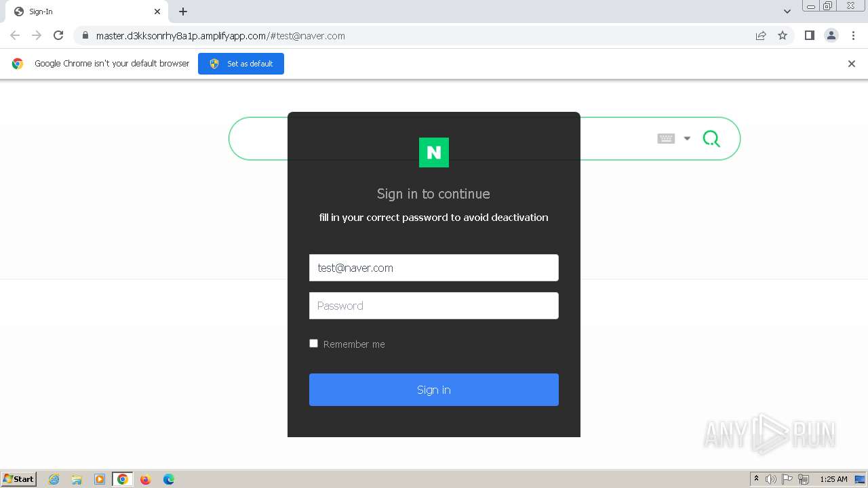The image size is (868, 488).
Task: Click the Sign in to continue heading
Action: (433, 194)
